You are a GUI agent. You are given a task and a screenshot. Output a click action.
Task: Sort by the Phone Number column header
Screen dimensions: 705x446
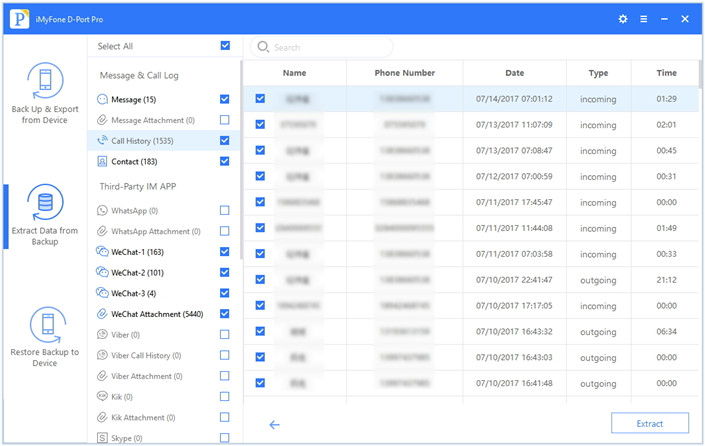[405, 73]
